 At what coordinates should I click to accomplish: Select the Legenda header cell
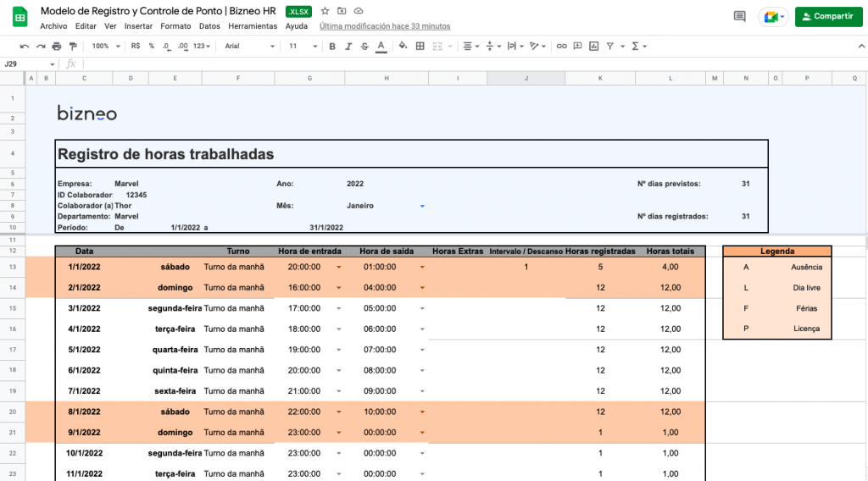coord(777,251)
